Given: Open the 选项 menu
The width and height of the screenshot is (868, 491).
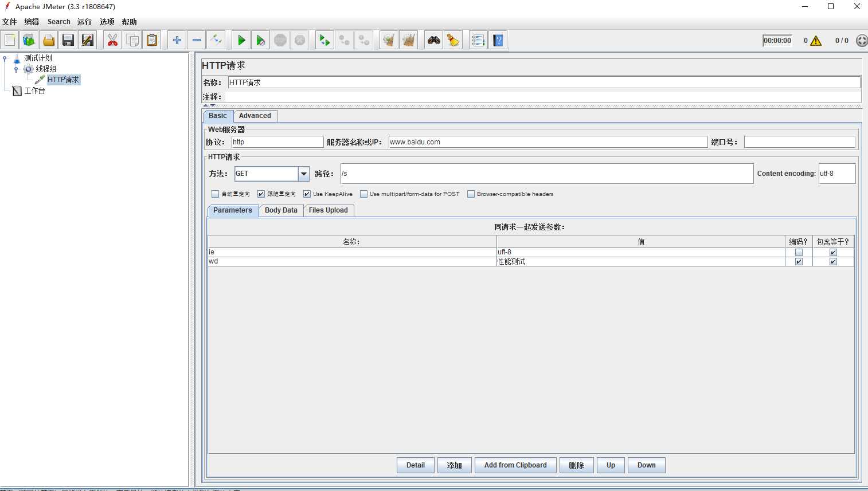Looking at the screenshot, I should tap(107, 22).
